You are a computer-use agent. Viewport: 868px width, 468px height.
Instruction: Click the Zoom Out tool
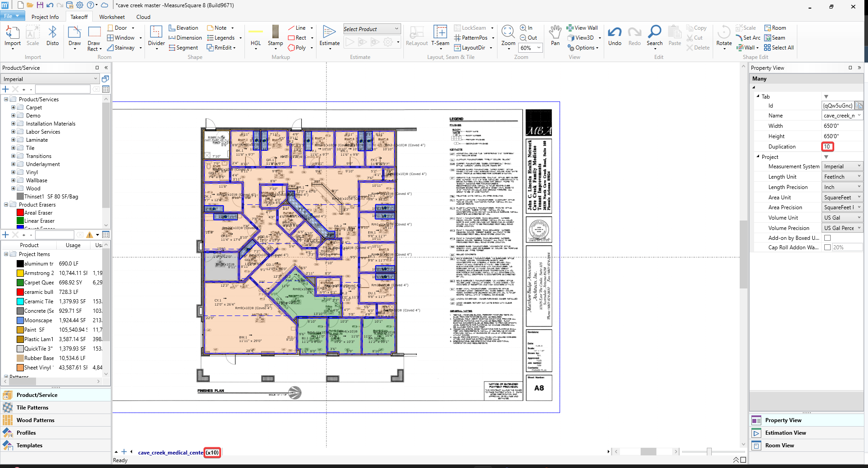pos(529,38)
